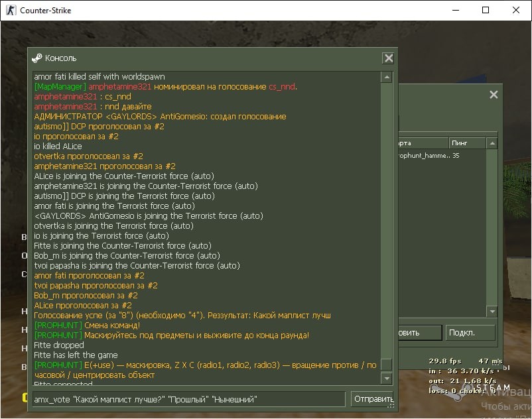Click 'Fitte is joining the Counter-Terrorist force' line

coord(123,246)
